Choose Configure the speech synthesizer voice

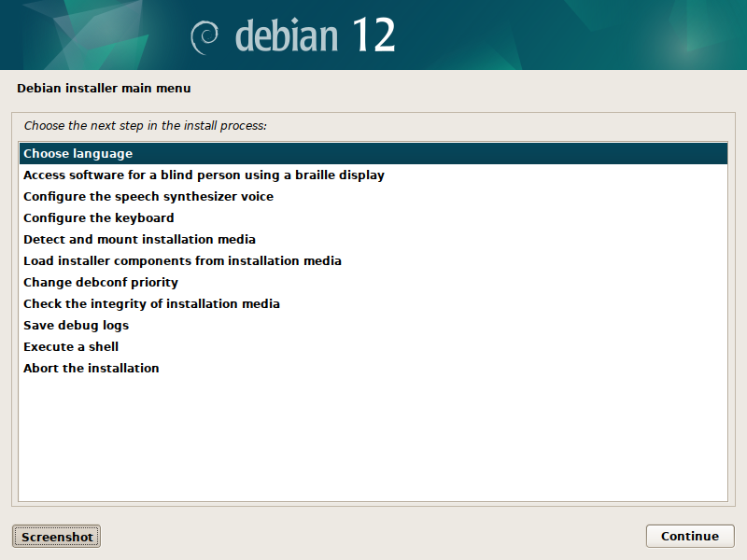148,196
